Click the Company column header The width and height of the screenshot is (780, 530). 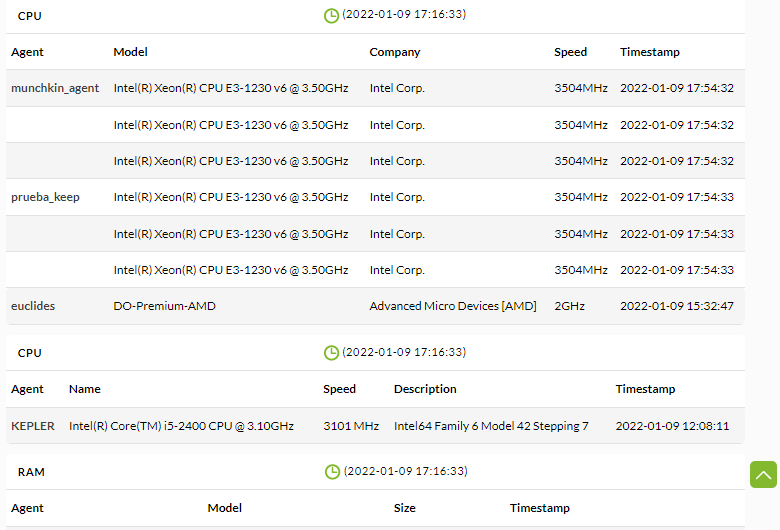coord(394,52)
